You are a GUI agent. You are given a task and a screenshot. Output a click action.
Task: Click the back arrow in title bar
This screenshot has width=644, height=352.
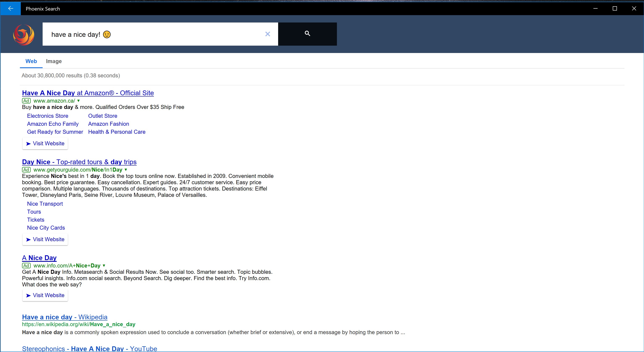coord(10,8)
